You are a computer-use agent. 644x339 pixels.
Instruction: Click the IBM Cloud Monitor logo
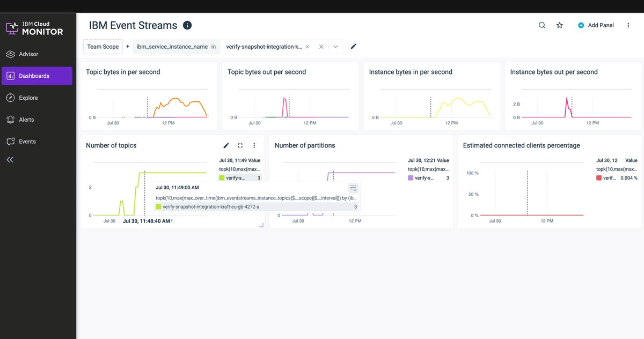[x=34, y=28]
